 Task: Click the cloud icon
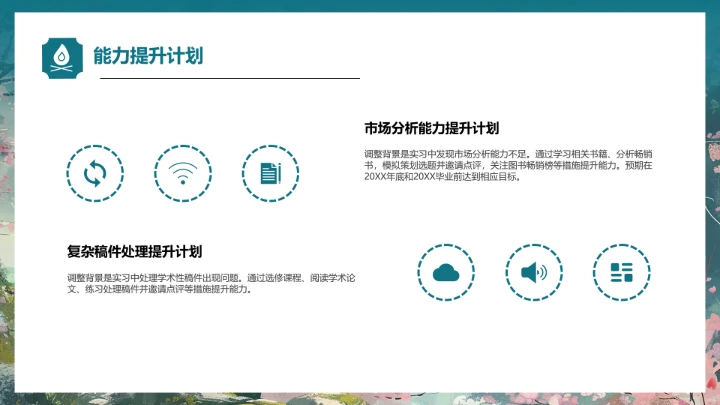click(446, 272)
